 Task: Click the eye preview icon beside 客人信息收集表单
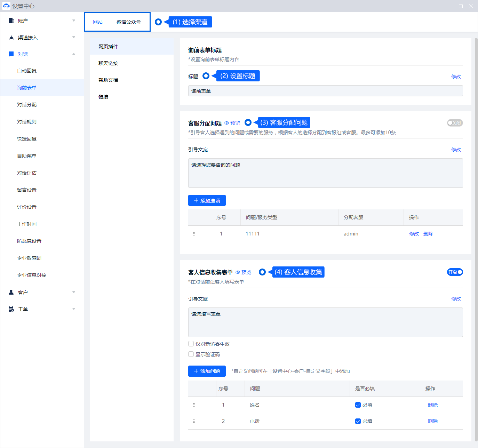238,272
